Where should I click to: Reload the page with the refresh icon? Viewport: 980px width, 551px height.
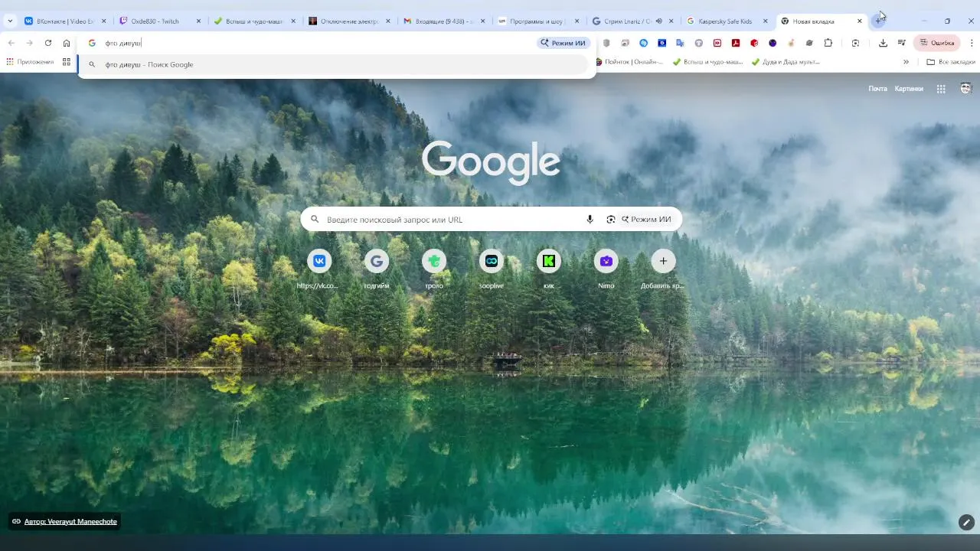pos(48,43)
